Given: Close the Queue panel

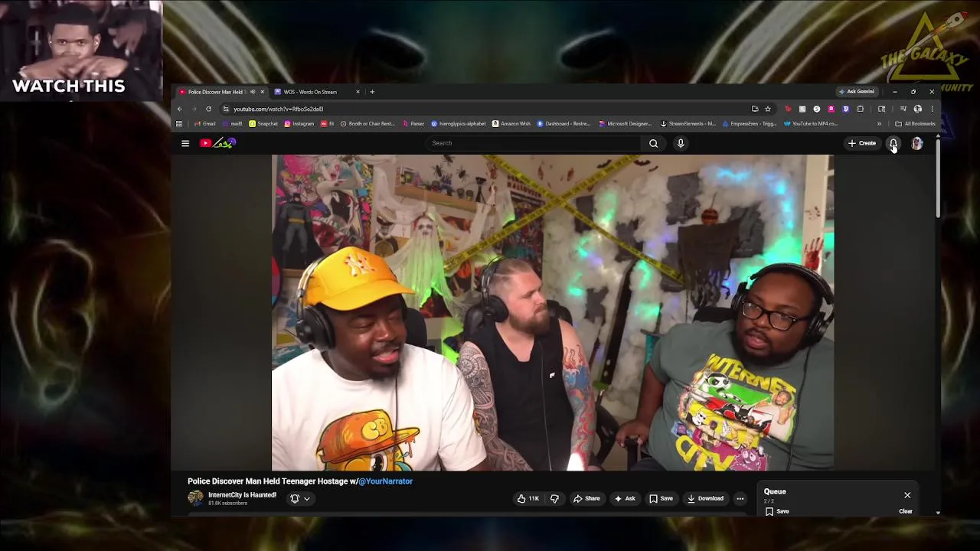Looking at the screenshot, I should 907,495.
